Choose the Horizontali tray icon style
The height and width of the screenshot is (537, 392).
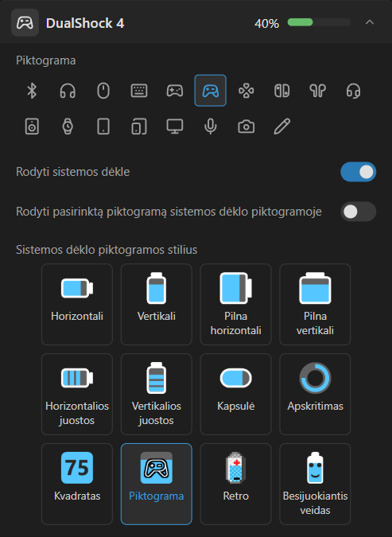[x=77, y=304]
